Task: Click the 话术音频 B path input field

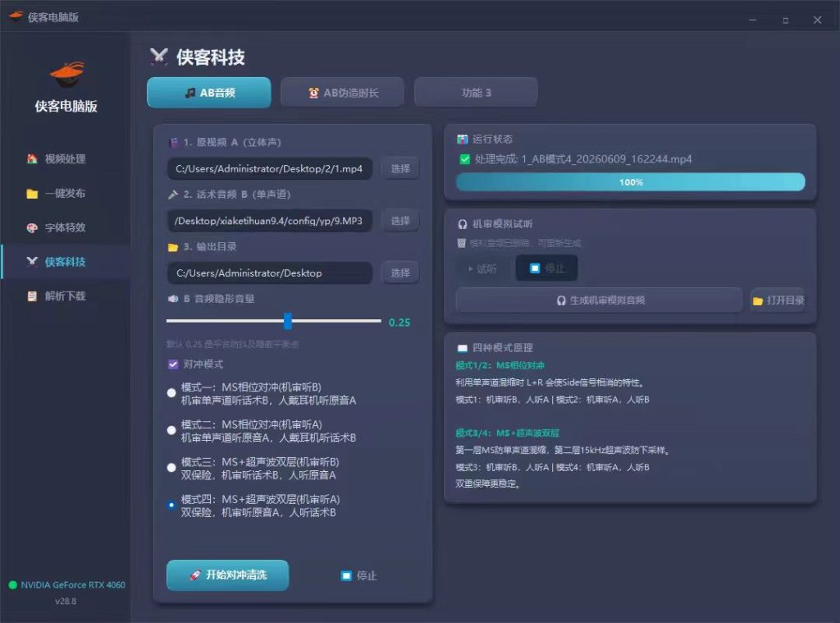Action: click(269, 221)
